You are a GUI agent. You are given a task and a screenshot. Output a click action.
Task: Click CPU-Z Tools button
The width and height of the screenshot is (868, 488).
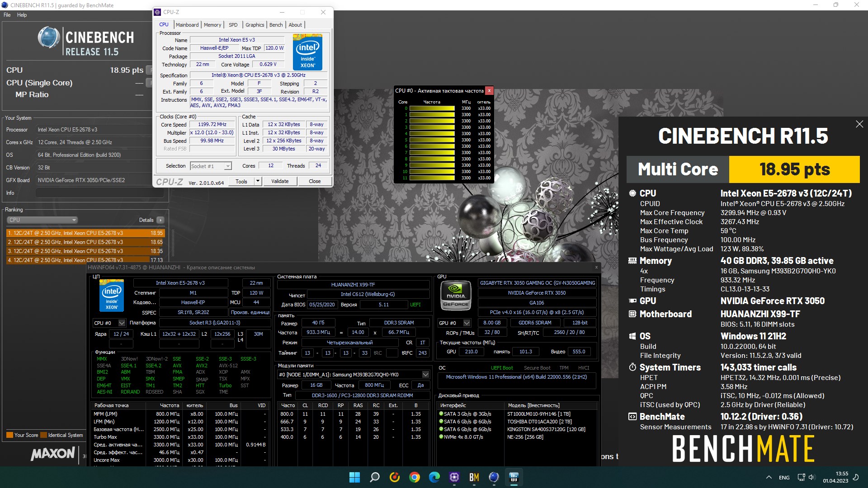tap(241, 181)
